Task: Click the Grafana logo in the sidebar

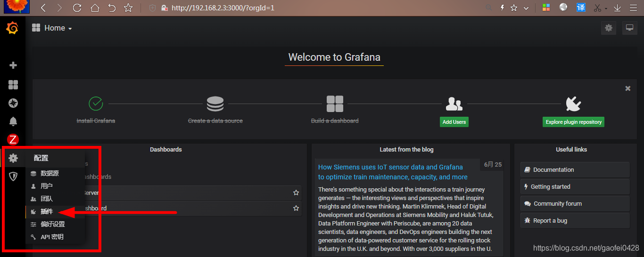Action: pyautogui.click(x=13, y=28)
